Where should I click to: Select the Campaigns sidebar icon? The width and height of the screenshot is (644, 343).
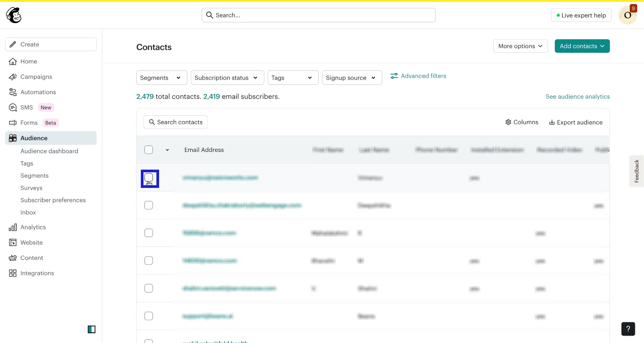[12, 77]
